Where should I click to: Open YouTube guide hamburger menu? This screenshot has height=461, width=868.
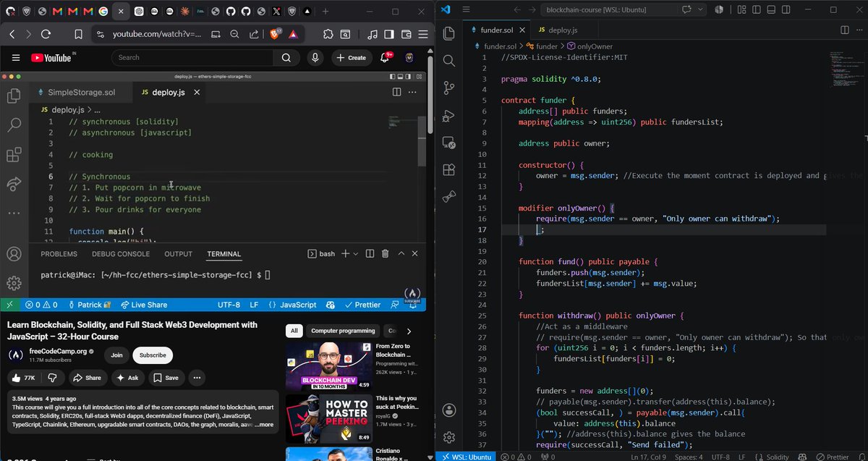pos(15,58)
